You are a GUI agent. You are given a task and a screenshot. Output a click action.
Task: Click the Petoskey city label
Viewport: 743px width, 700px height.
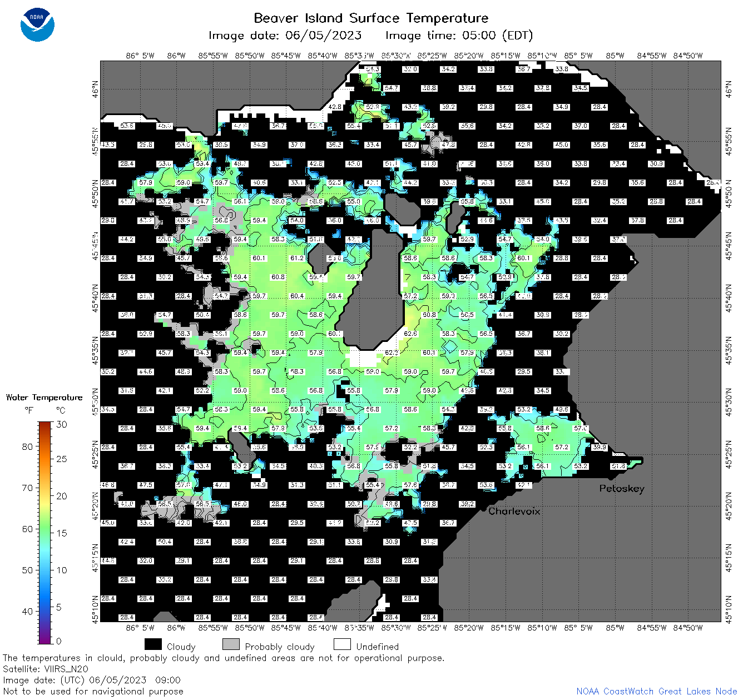tap(622, 489)
